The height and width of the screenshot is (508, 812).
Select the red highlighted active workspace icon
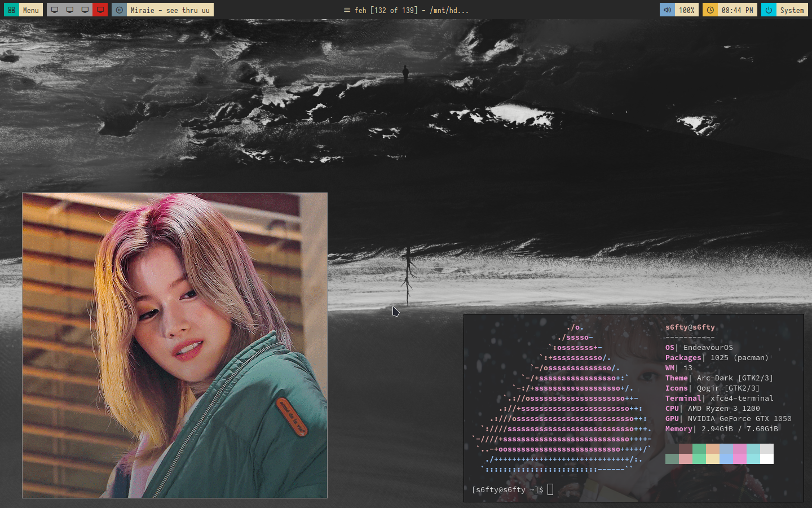click(100, 10)
